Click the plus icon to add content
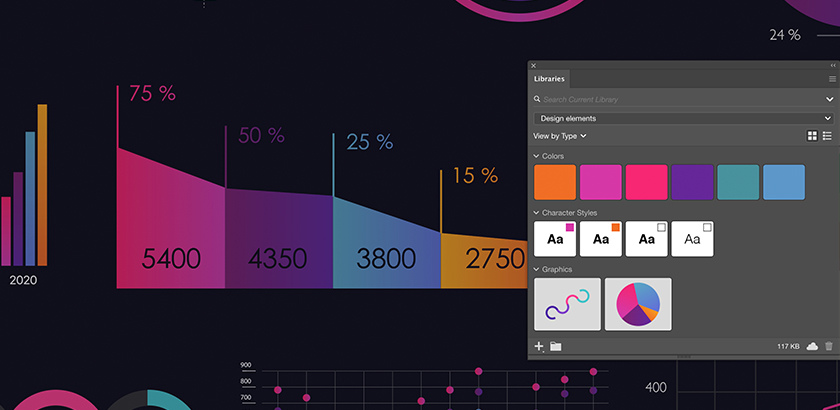The width and height of the screenshot is (840, 410). point(539,346)
